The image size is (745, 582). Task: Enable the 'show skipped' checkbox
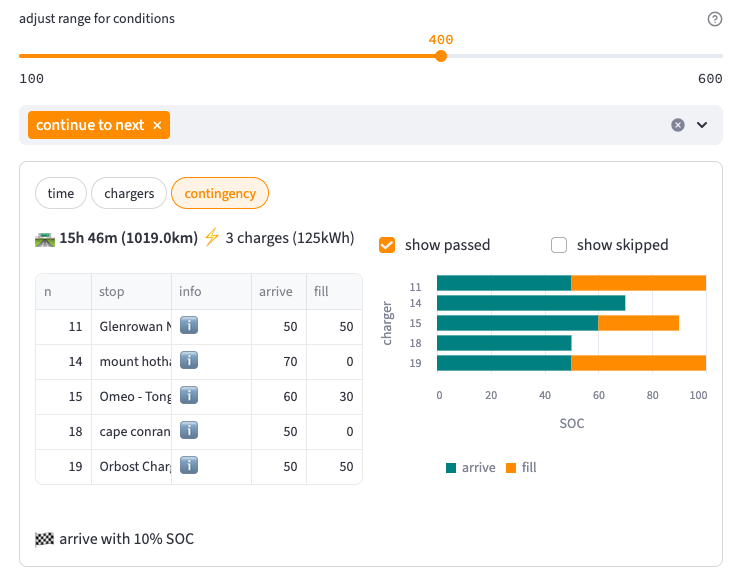click(x=559, y=245)
